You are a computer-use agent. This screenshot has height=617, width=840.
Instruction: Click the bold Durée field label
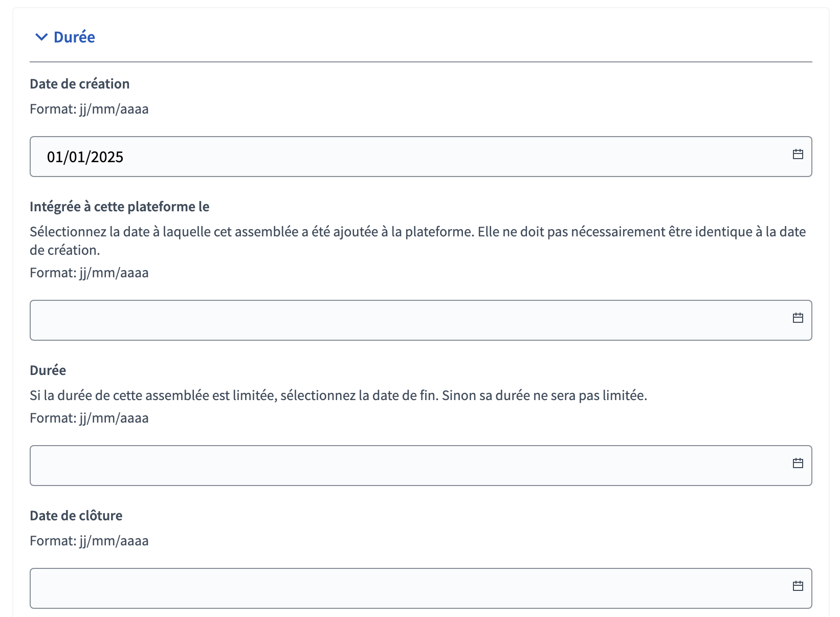(x=48, y=370)
